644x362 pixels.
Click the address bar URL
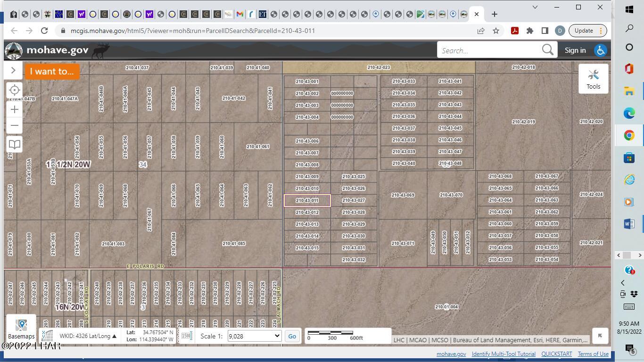coord(193,31)
